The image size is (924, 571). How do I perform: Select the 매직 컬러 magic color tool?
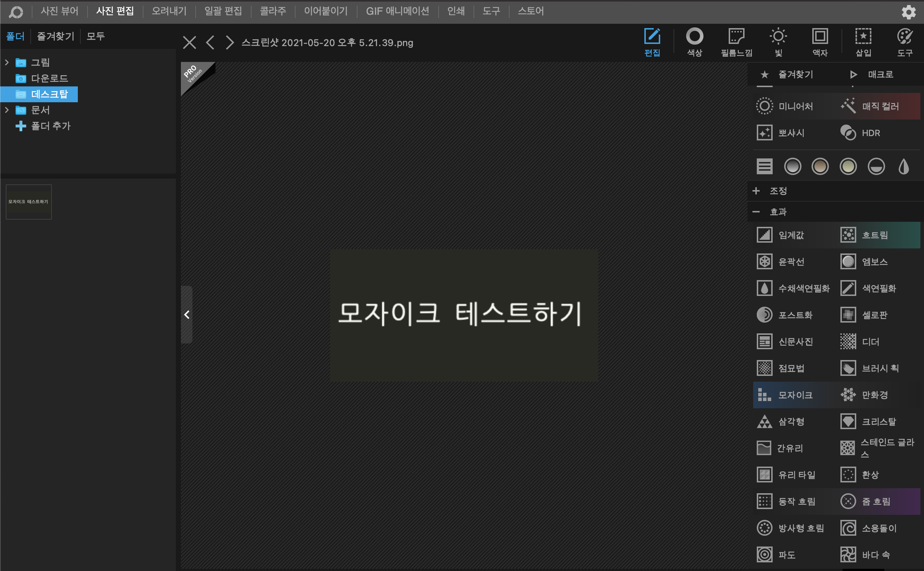[x=879, y=106]
